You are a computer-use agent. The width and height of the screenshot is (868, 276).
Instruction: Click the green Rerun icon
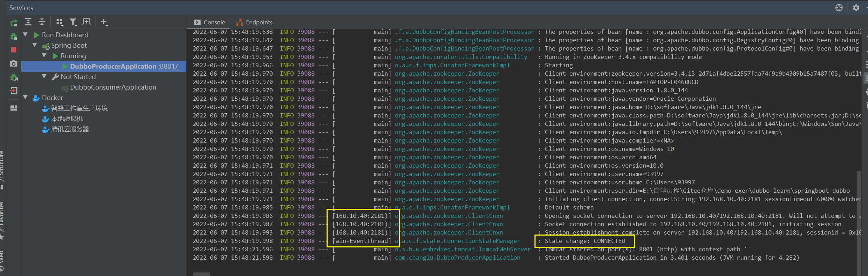[14, 23]
